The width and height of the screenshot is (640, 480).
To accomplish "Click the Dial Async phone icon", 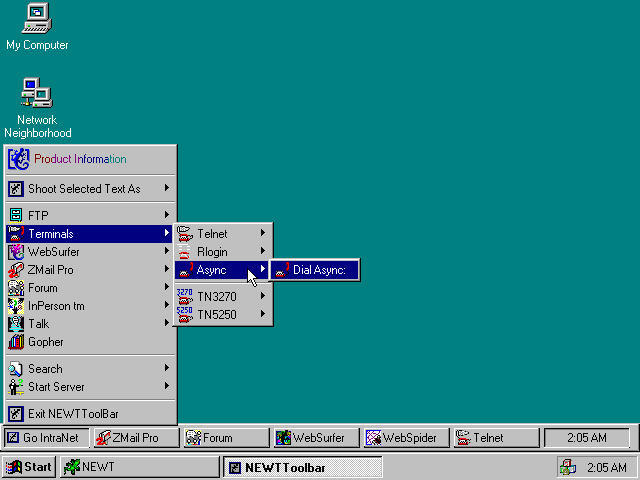I will click(x=282, y=270).
